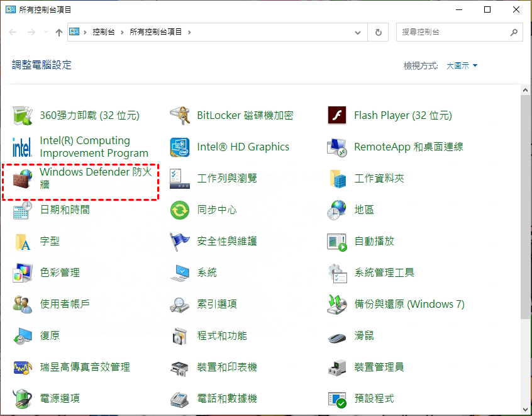The height and width of the screenshot is (416, 532).
Task: Open the 瑞昱高傳真音效管理 icon
Action: tap(23, 367)
